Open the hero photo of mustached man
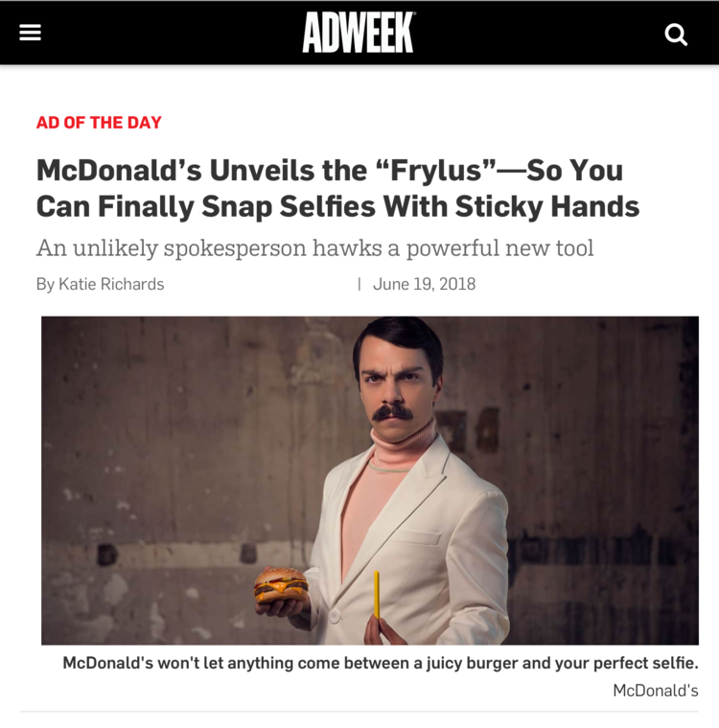 pos(370,481)
